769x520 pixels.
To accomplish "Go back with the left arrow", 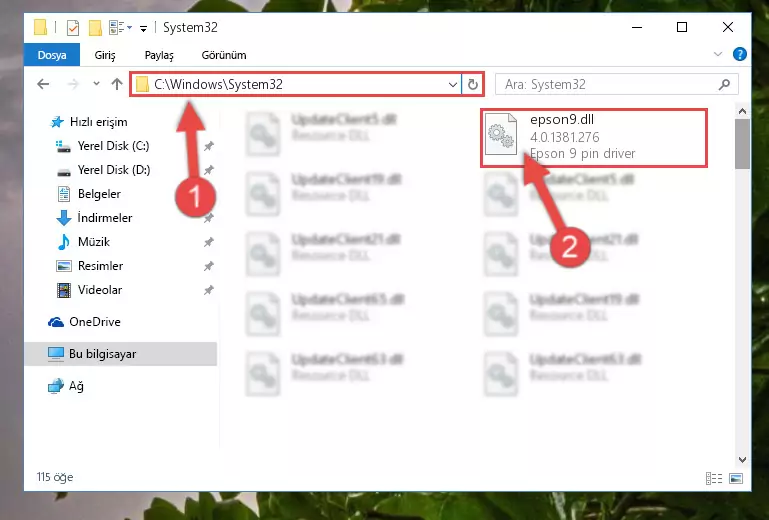I will pos(43,84).
